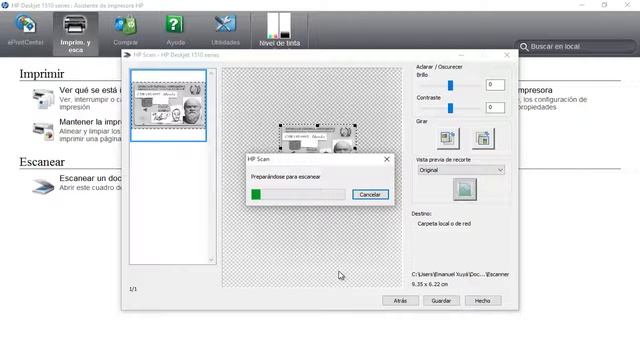Screen dimensions: 640x360
Task: Open the Escanear un doc link
Action: click(x=90, y=178)
